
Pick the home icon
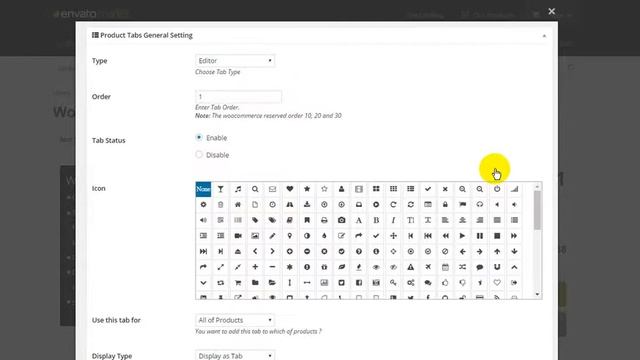[x=238, y=204]
